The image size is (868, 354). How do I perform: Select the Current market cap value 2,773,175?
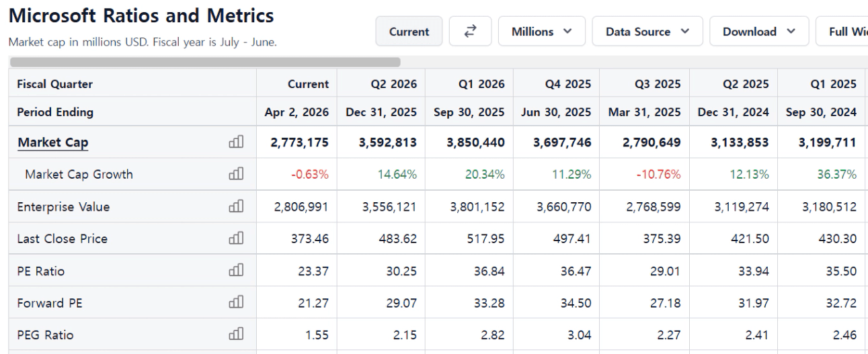[x=301, y=142]
